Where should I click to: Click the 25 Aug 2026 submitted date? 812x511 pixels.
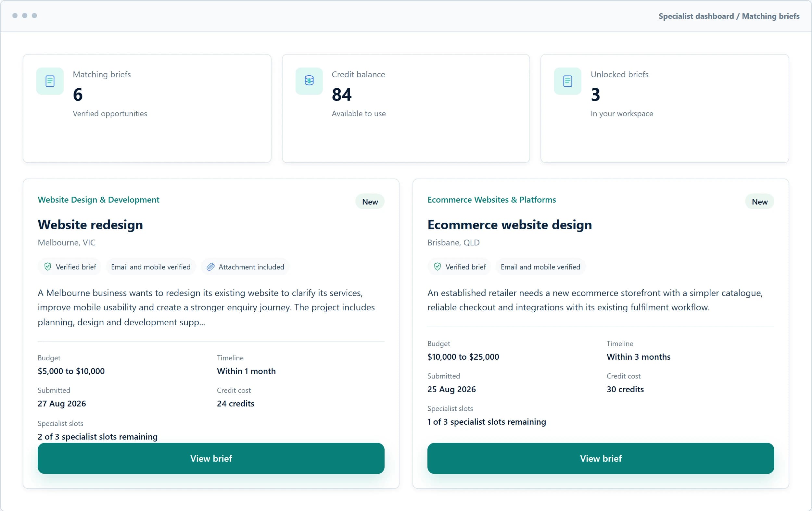(451, 389)
